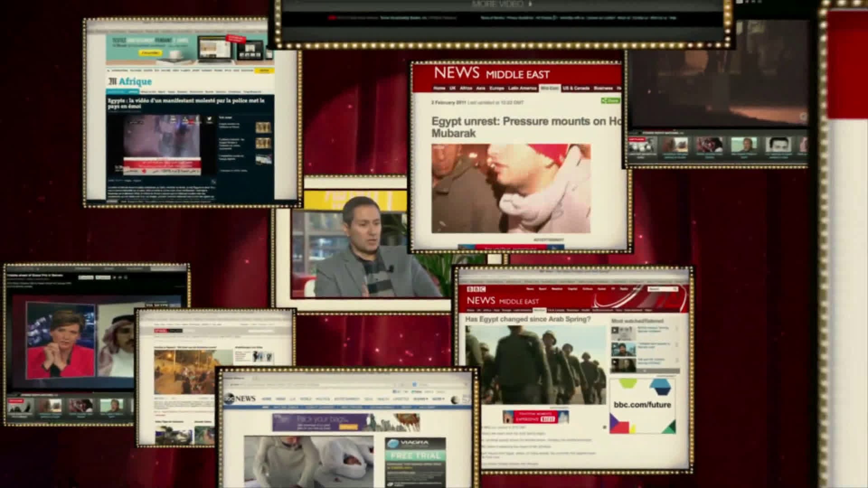The width and height of the screenshot is (868, 488).
Task: Click the search field in BBC header
Action: 661,289
